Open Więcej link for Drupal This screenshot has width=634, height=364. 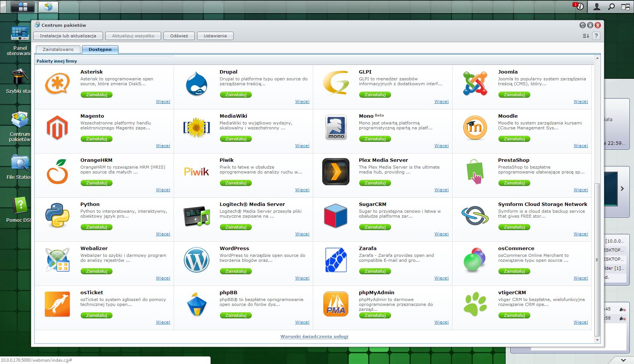tap(302, 101)
